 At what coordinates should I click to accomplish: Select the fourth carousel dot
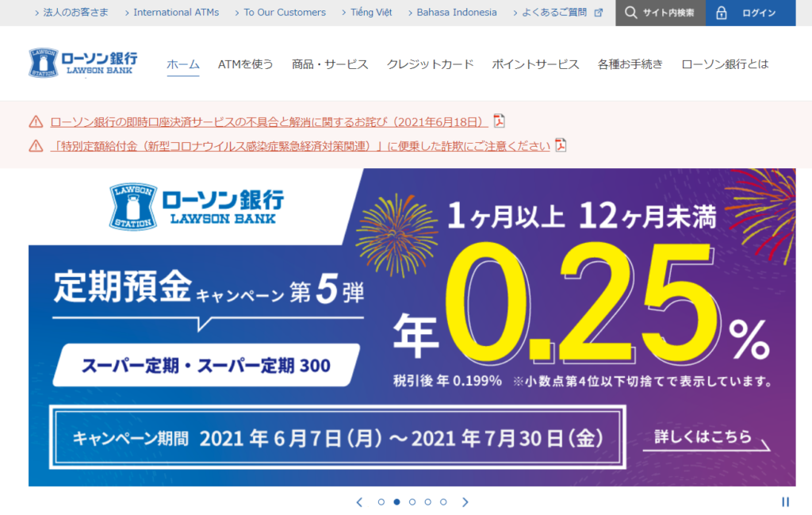pyautogui.click(x=427, y=502)
